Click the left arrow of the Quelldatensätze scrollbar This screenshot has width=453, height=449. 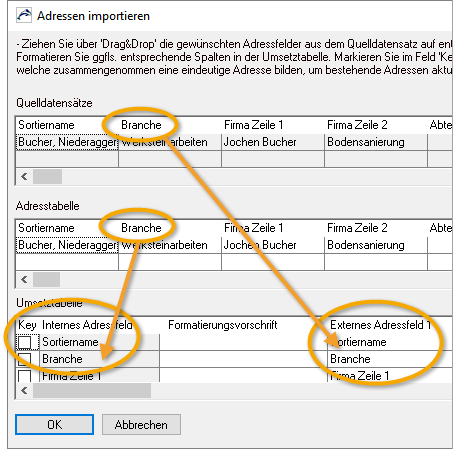24,176
